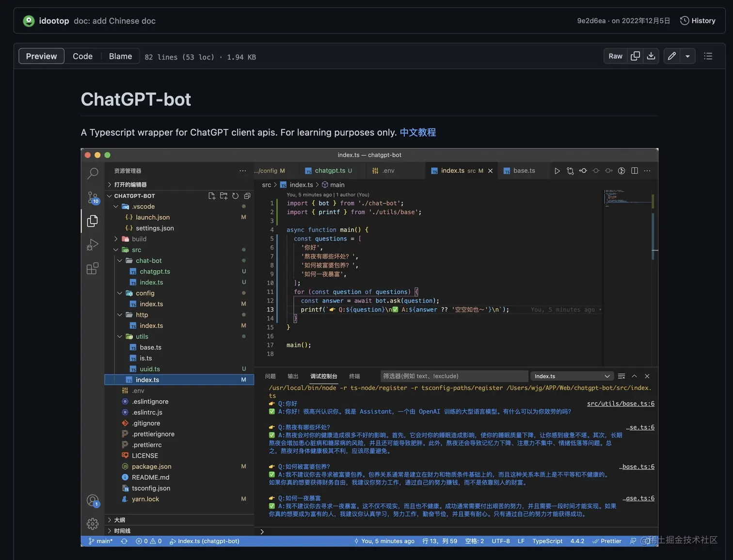Viewport: 733px width, 560px height.
Task: Open Source Control view with 10 badge
Action: point(93,197)
